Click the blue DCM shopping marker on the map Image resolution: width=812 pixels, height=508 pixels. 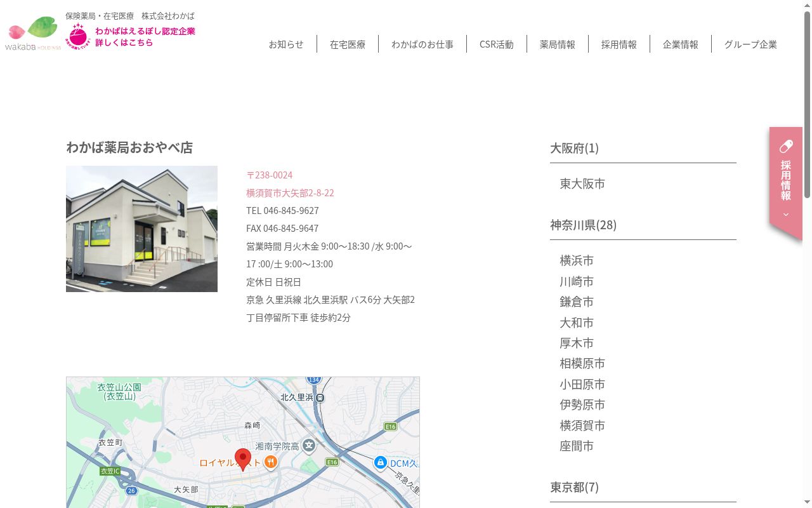(381, 462)
